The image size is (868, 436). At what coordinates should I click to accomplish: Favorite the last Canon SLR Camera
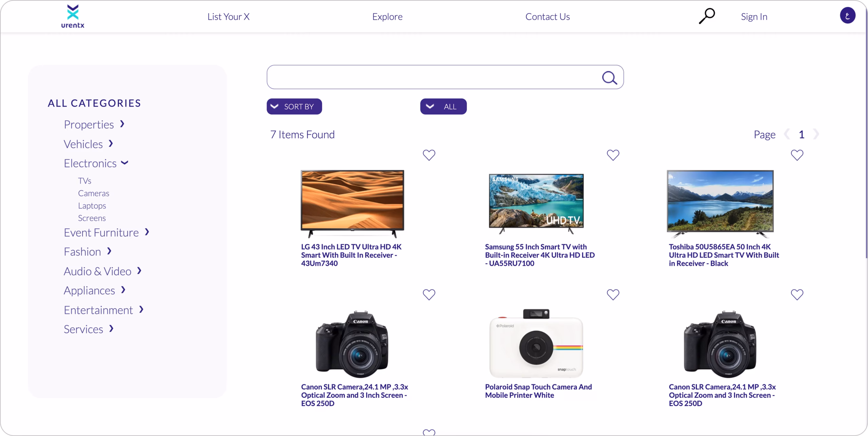[797, 294]
